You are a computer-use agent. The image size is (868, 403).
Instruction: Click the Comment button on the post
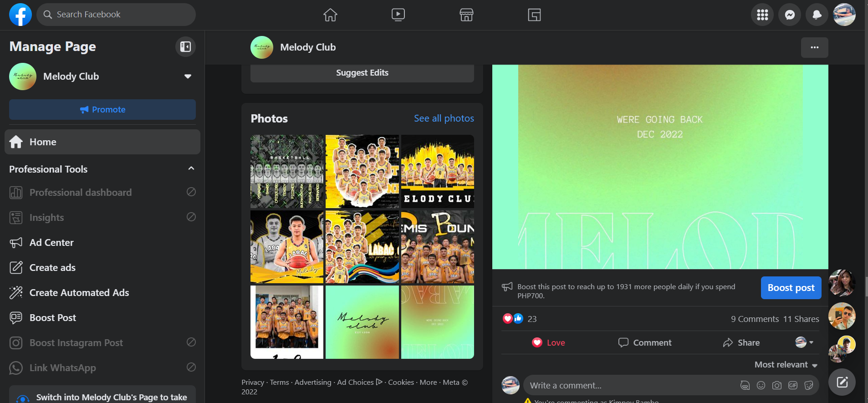tap(645, 342)
